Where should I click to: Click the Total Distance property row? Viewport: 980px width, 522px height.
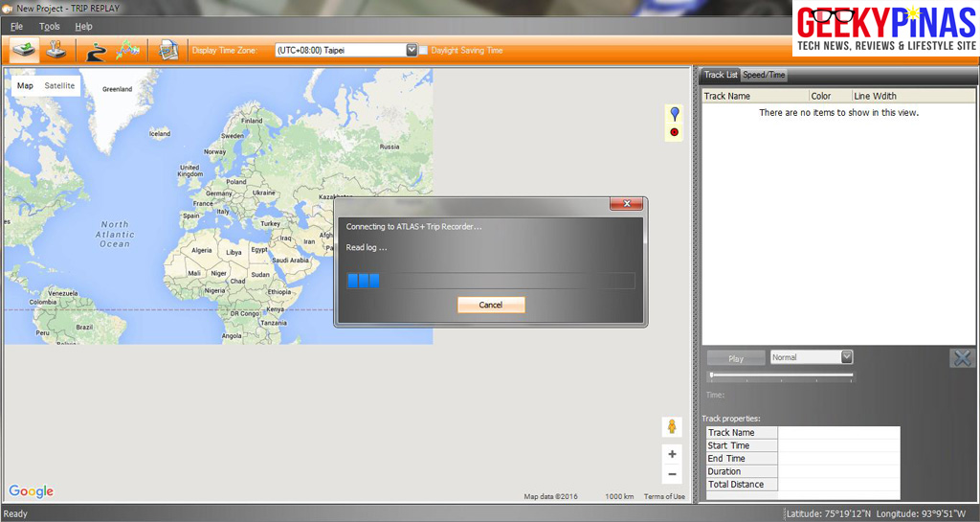tap(803, 485)
